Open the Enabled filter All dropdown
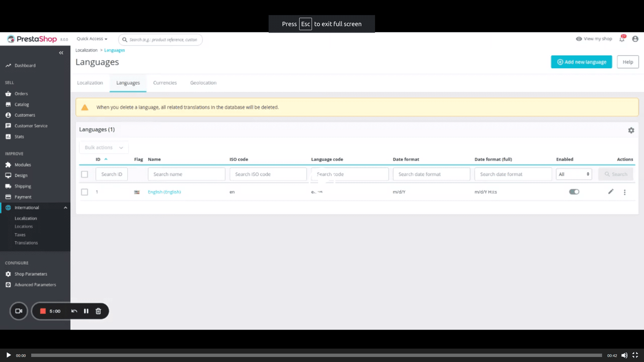The height and width of the screenshot is (362, 644). 574,174
